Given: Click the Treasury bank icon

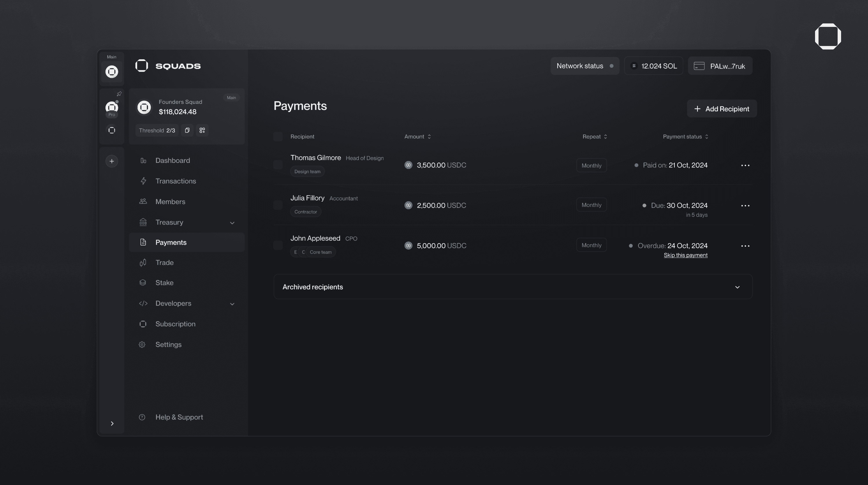Looking at the screenshot, I should click(143, 222).
